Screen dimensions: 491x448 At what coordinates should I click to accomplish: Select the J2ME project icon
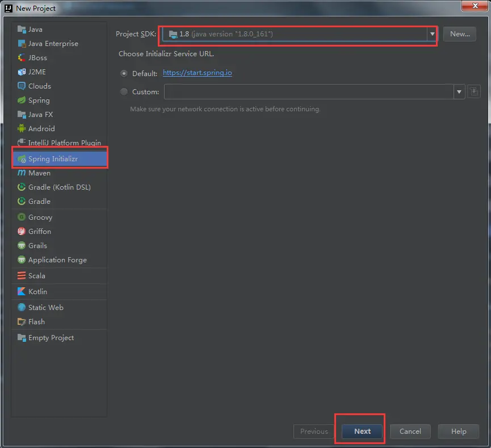pos(22,72)
